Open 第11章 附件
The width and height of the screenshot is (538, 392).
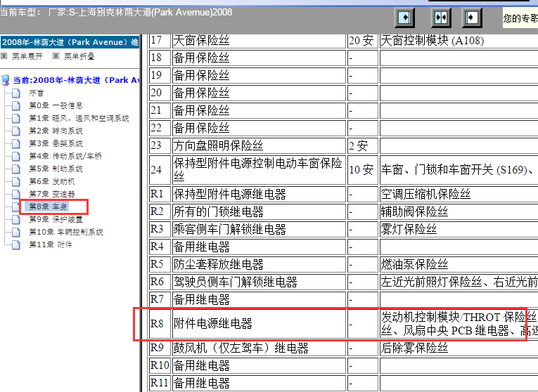(x=51, y=244)
